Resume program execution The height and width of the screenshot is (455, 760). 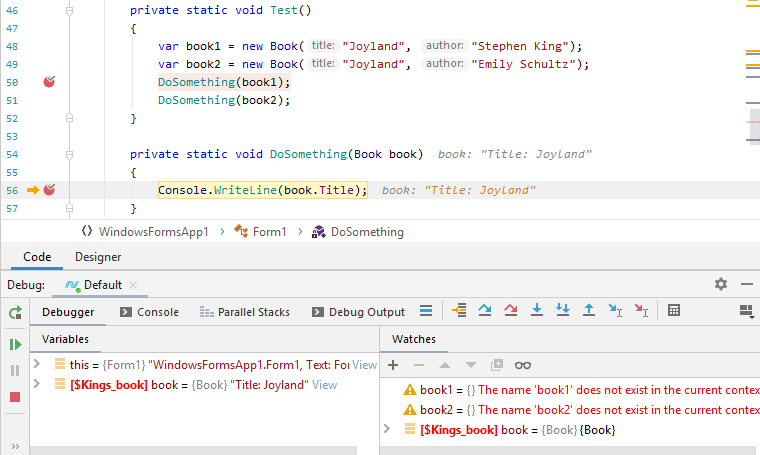pyautogui.click(x=15, y=345)
